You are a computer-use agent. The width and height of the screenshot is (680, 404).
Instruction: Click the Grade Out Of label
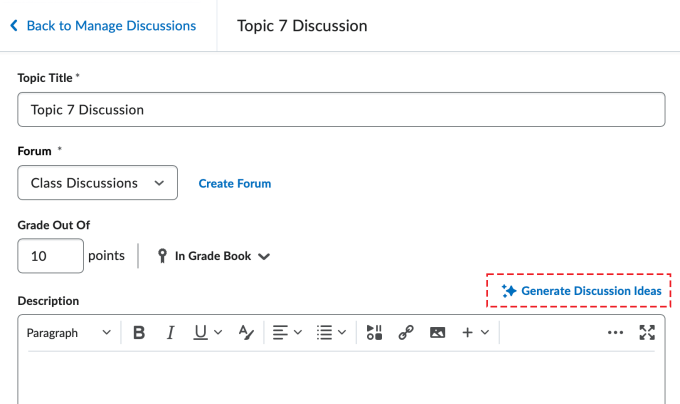point(54,225)
